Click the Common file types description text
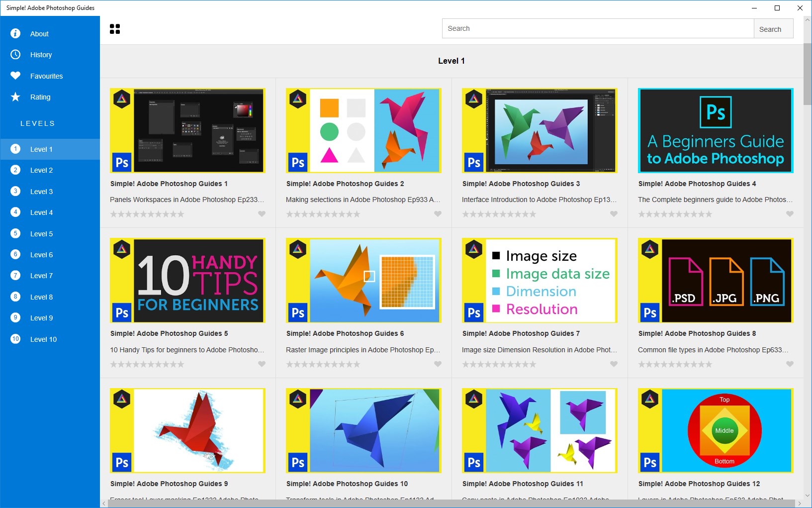 click(x=713, y=350)
